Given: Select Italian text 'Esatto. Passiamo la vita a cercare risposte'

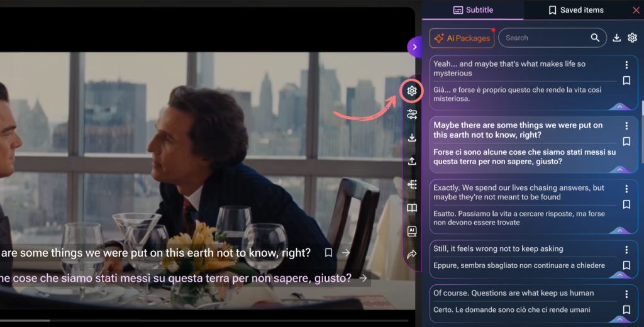Looking at the screenshot, I should pyautogui.click(x=502, y=214).
